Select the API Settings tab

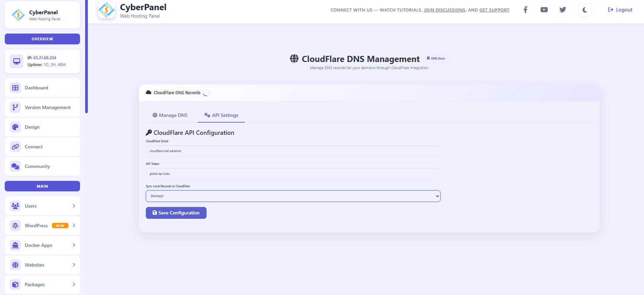221,115
